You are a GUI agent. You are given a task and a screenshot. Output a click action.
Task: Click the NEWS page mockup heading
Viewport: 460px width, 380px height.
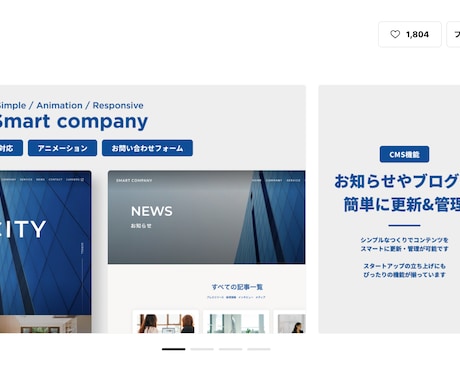tap(152, 211)
